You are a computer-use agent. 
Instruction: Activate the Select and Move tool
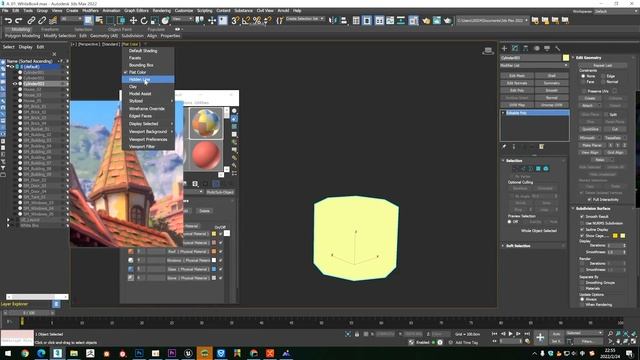pyautogui.click(x=133, y=20)
